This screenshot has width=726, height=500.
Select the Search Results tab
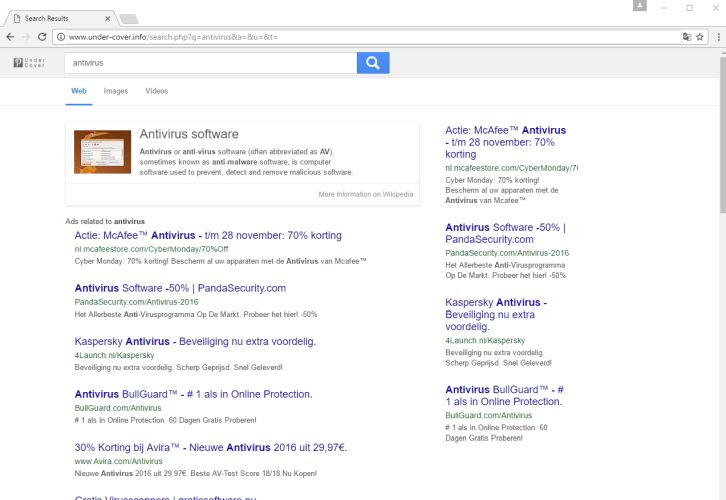(x=60, y=19)
